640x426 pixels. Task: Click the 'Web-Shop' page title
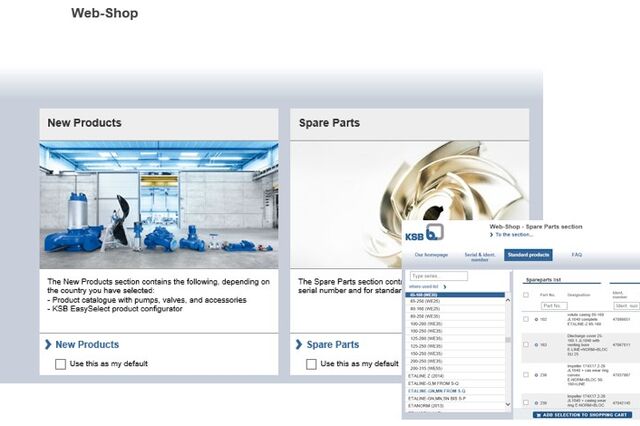104,13
